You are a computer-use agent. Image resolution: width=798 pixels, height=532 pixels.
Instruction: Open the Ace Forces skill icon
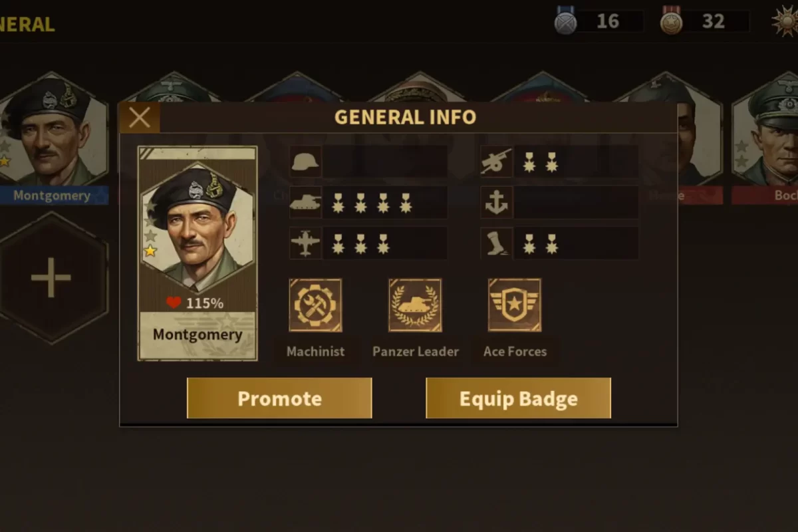(515, 305)
